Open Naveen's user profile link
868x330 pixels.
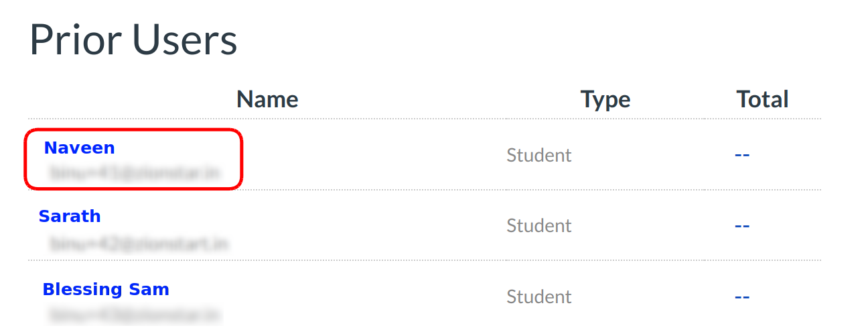(79, 148)
